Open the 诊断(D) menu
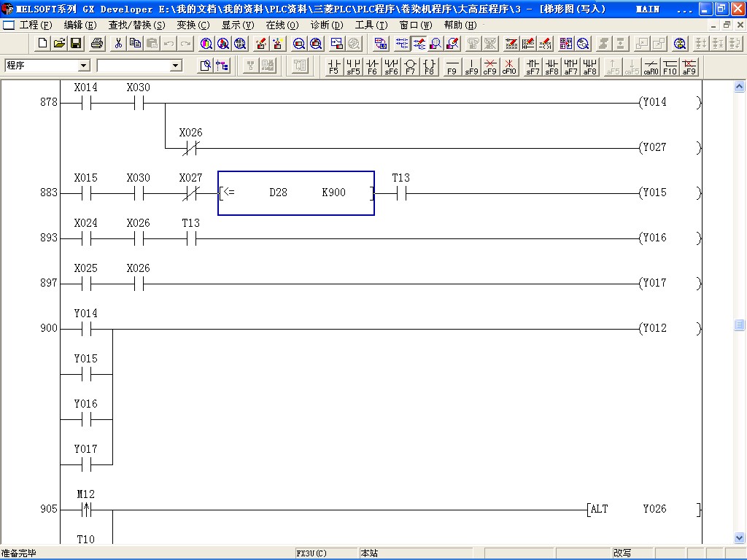This screenshot has width=747, height=560. (x=327, y=25)
